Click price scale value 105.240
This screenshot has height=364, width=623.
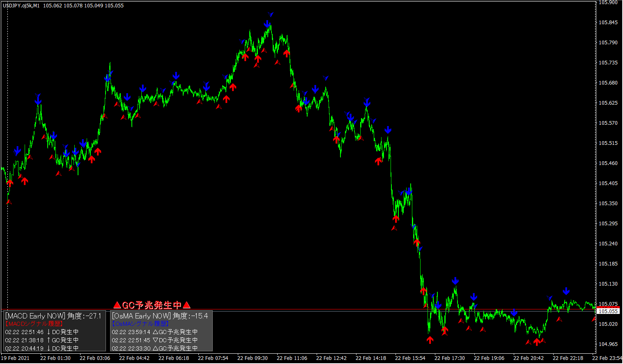coord(608,244)
